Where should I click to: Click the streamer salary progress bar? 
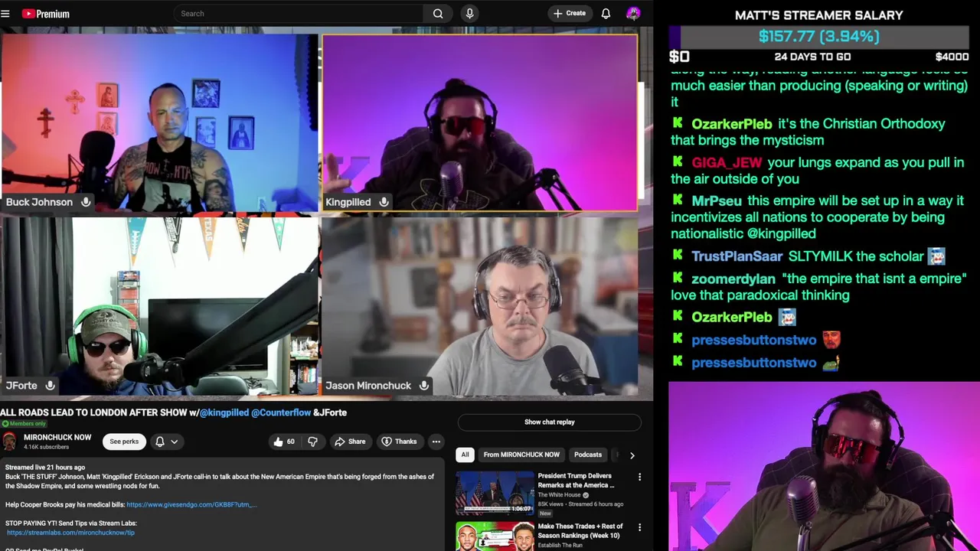click(x=818, y=37)
